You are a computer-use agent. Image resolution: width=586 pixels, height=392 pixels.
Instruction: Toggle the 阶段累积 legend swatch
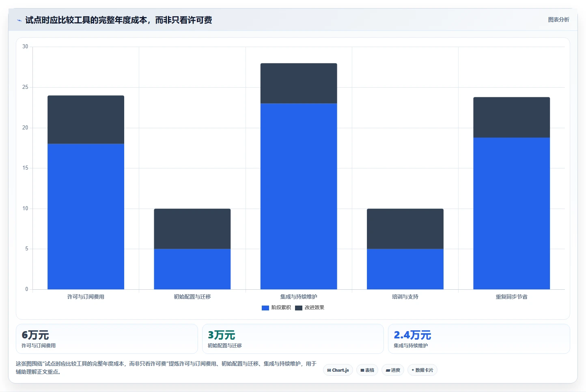(265, 308)
